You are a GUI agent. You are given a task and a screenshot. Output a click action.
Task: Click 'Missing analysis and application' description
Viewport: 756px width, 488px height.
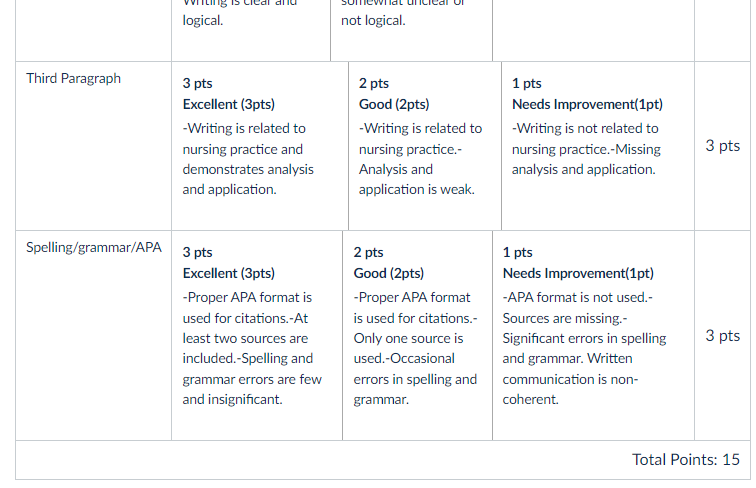(x=586, y=160)
